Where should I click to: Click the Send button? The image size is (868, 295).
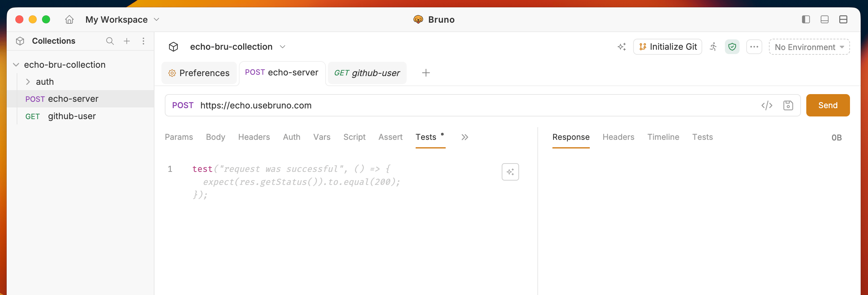828,105
